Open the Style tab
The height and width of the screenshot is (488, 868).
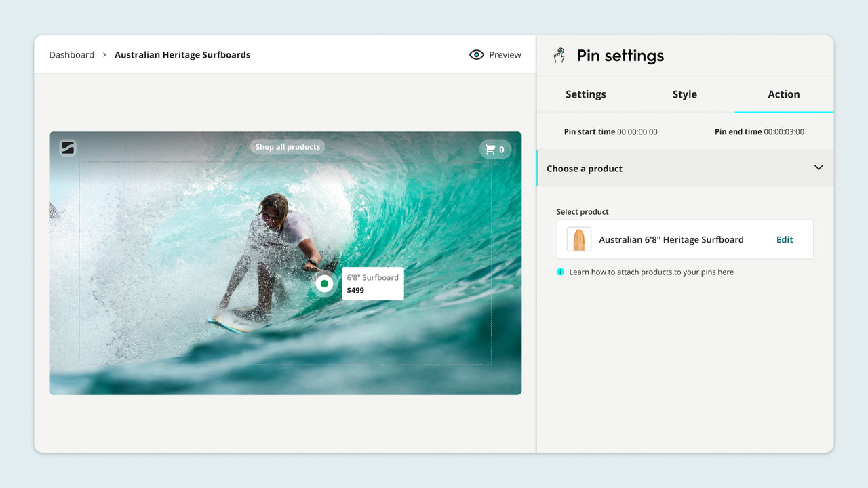pos(684,94)
